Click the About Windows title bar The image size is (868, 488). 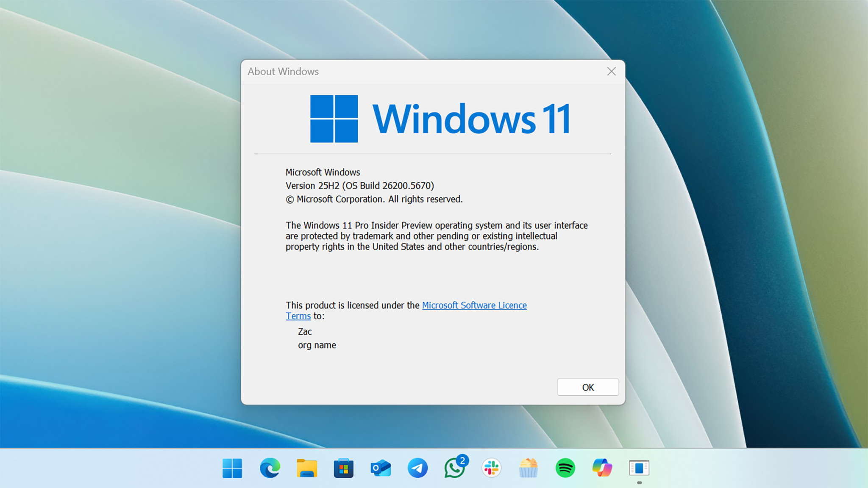click(283, 72)
